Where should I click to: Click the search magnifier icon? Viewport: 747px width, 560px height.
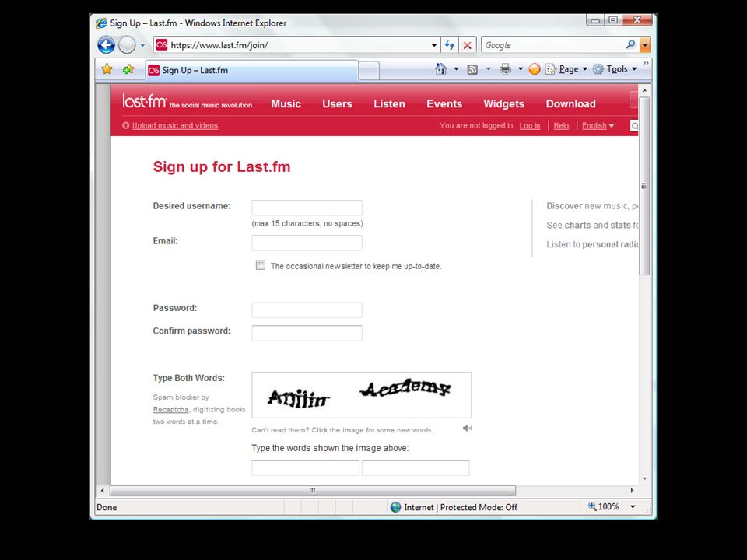pyautogui.click(x=630, y=45)
